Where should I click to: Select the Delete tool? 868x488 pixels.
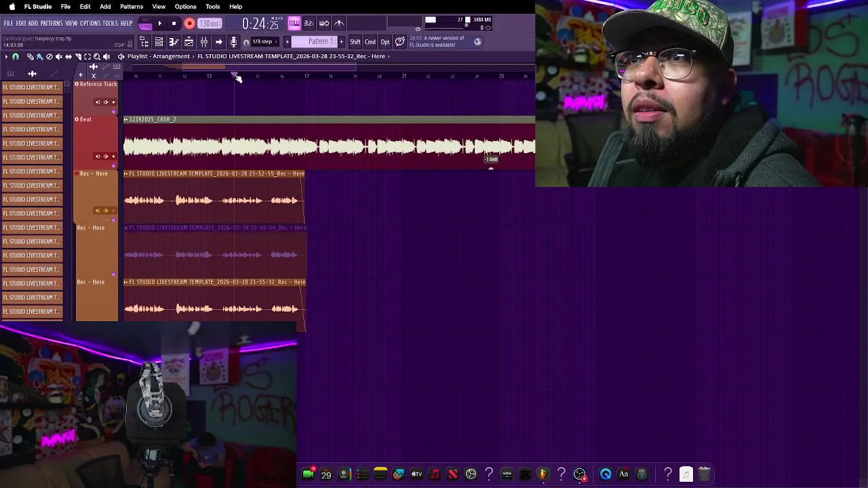(x=50, y=57)
